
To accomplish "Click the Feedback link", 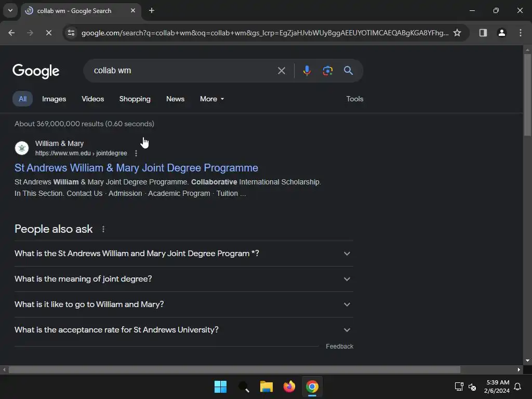I will click(x=339, y=347).
